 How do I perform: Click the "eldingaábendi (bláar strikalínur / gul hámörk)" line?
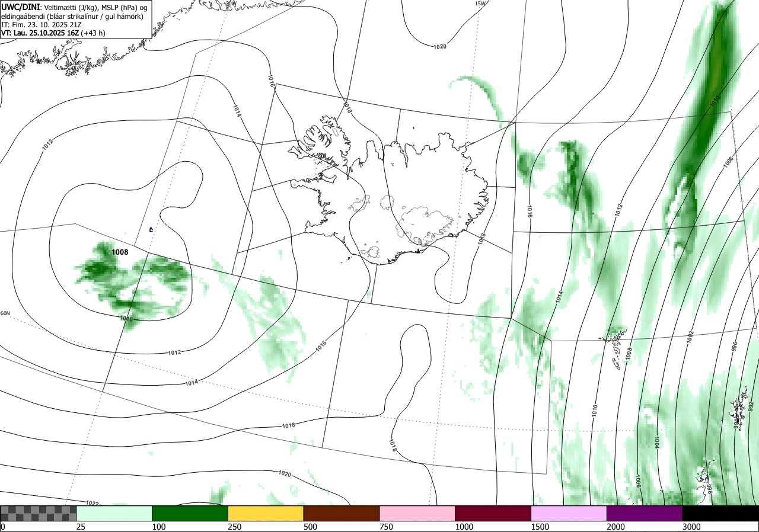coord(72,16)
